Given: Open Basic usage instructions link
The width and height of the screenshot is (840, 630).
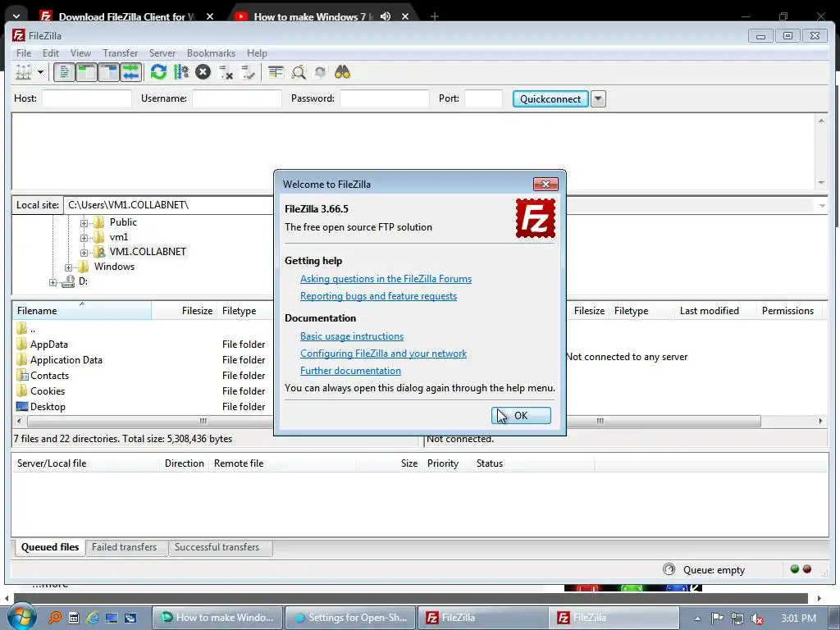Looking at the screenshot, I should [351, 336].
